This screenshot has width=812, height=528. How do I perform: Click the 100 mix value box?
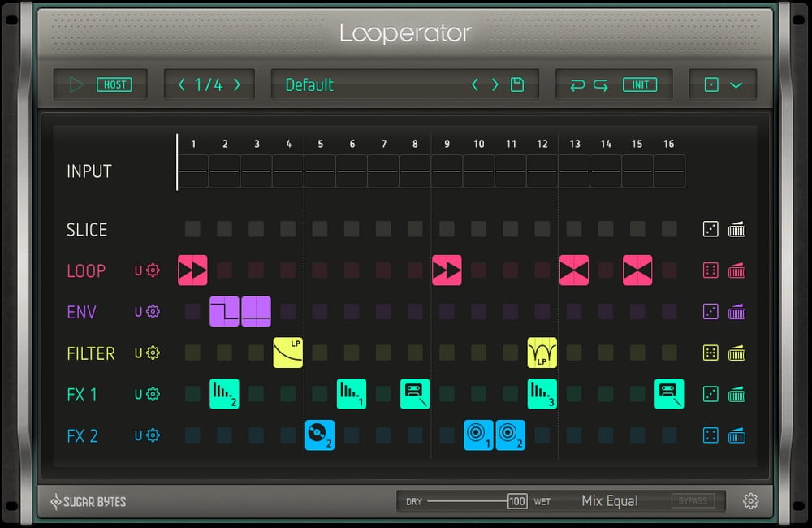(x=517, y=501)
